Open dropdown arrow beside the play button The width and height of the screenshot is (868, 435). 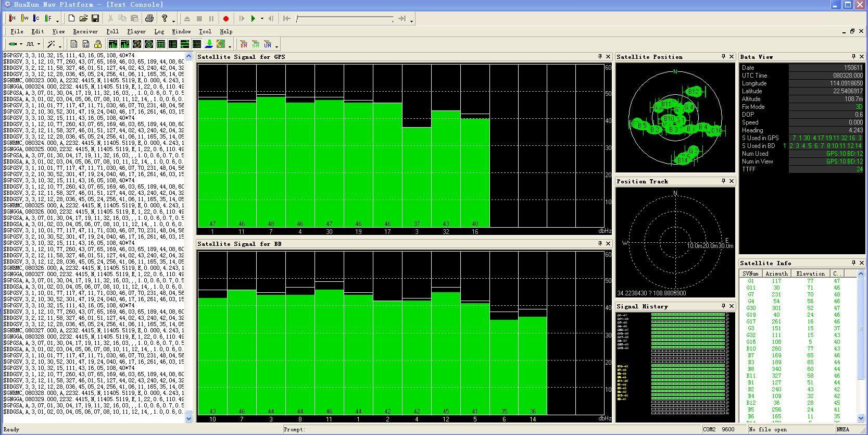point(262,19)
